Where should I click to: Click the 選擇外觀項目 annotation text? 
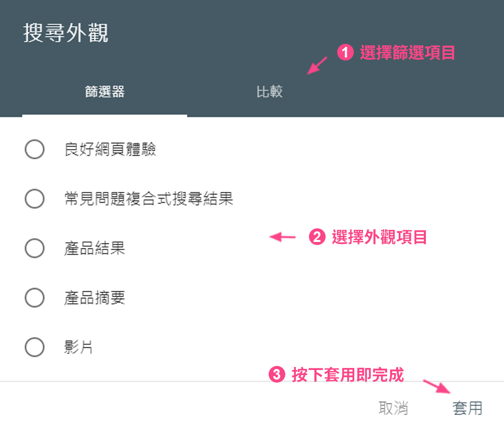coord(380,237)
